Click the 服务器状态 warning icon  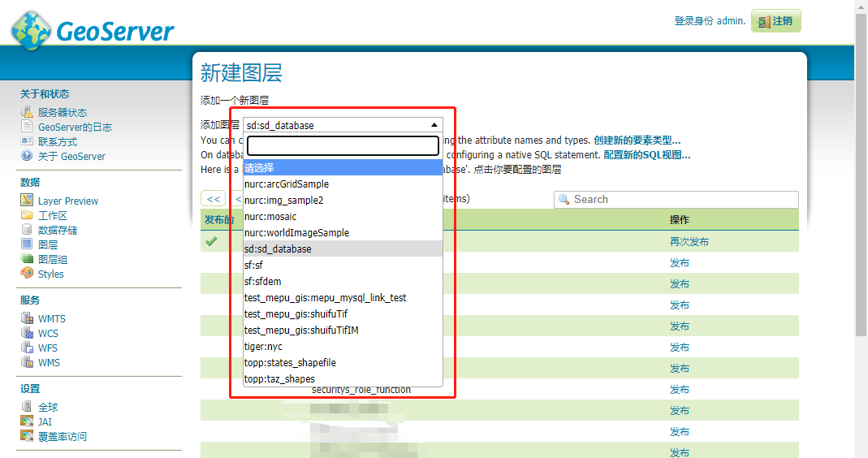pos(27,112)
